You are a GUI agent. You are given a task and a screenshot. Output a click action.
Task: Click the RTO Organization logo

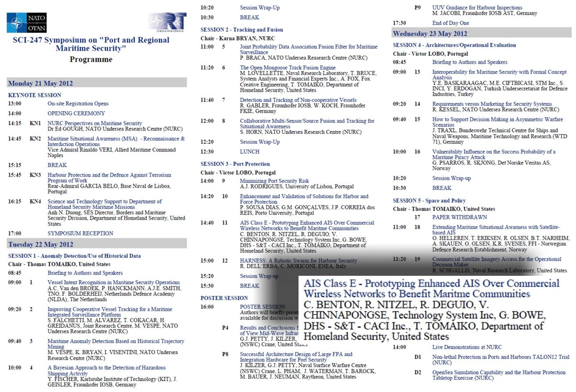click(167, 22)
